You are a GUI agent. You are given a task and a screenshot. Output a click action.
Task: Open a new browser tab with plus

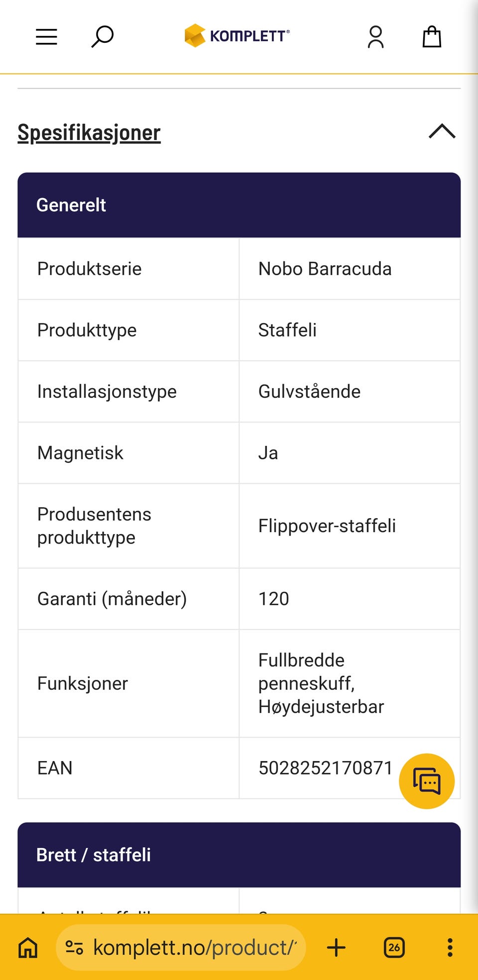click(x=336, y=948)
